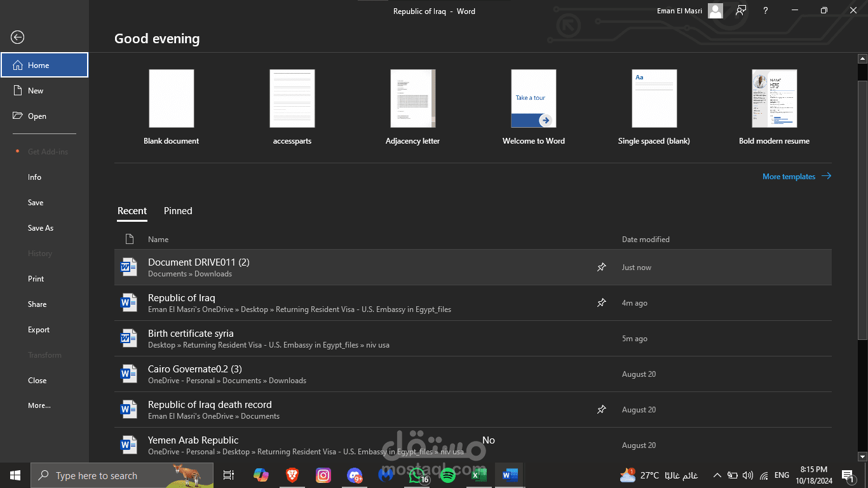Open Help with the question mark icon
Image resolution: width=868 pixels, height=488 pixels.
click(766, 11)
